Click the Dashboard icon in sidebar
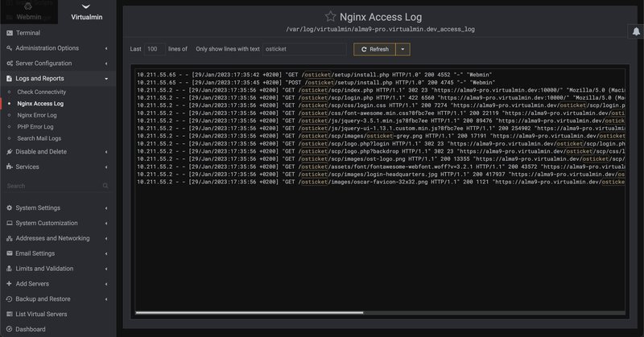This screenshot has width=644, height=337. pyautogui.click(x=9, y=329)
